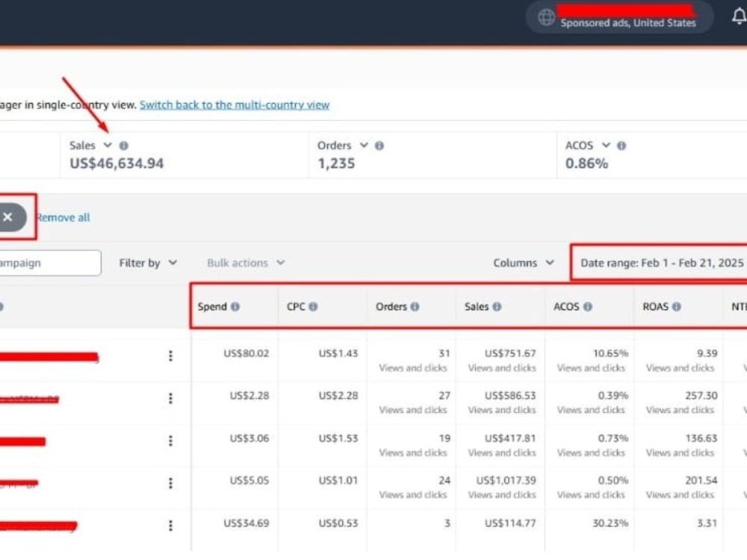Open the Date range Feb 1 - Feb 21 picker
This screenshot has width=747, height=560.
click(x=661, y=263)
